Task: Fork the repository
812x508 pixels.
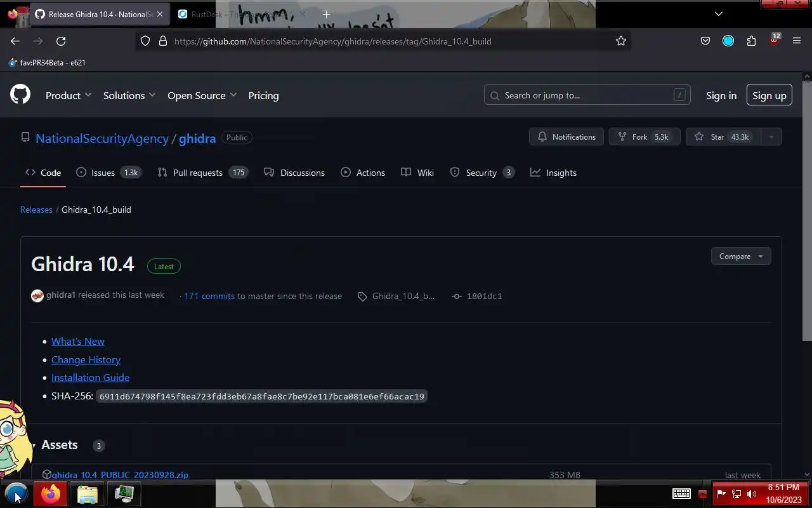Action: tap(645, 137)
